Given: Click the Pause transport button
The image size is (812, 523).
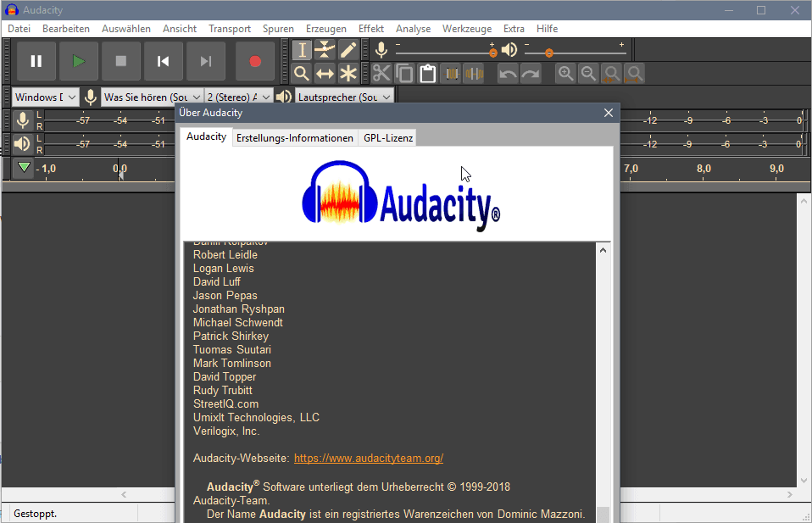Looking at the screenshot, I should (36, 62).
